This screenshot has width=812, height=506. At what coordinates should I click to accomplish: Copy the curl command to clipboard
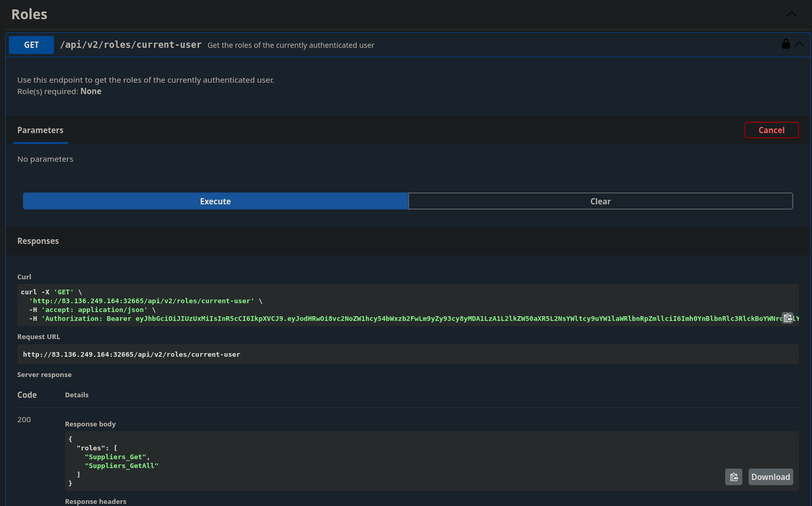[x=788, y=318]
